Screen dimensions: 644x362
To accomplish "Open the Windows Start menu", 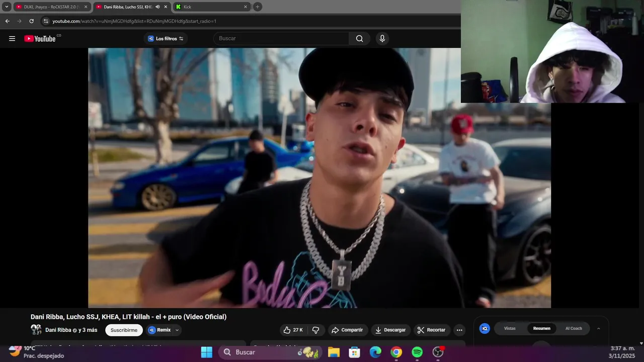I will pos(207,352).
